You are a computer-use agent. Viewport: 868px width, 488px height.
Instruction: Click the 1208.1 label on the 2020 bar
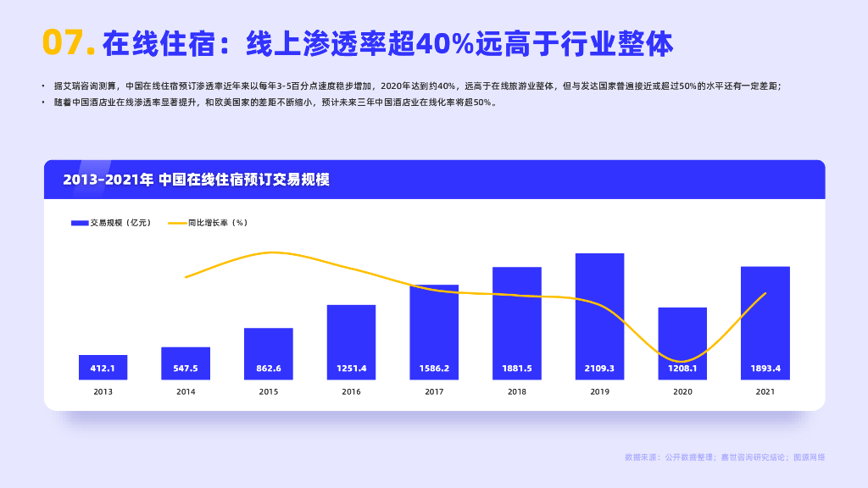tap(682, 369)
